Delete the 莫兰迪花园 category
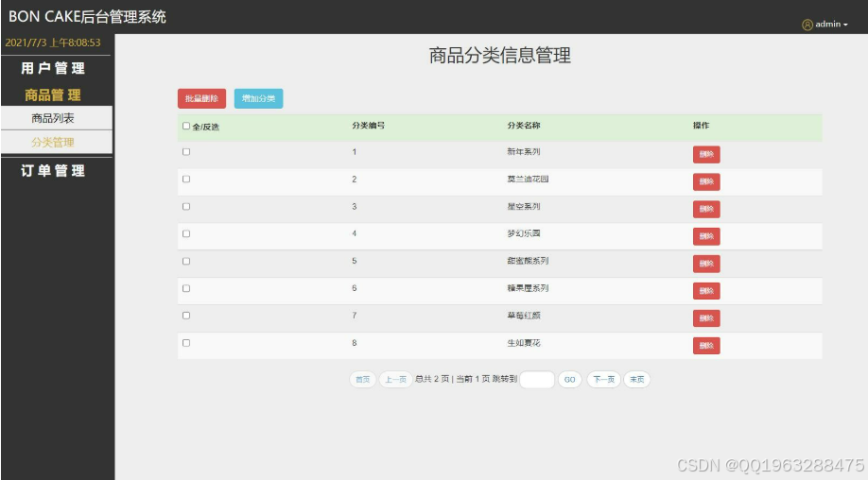Image resolution: width=868 pixels, height=480 pixels. [706, 181]
